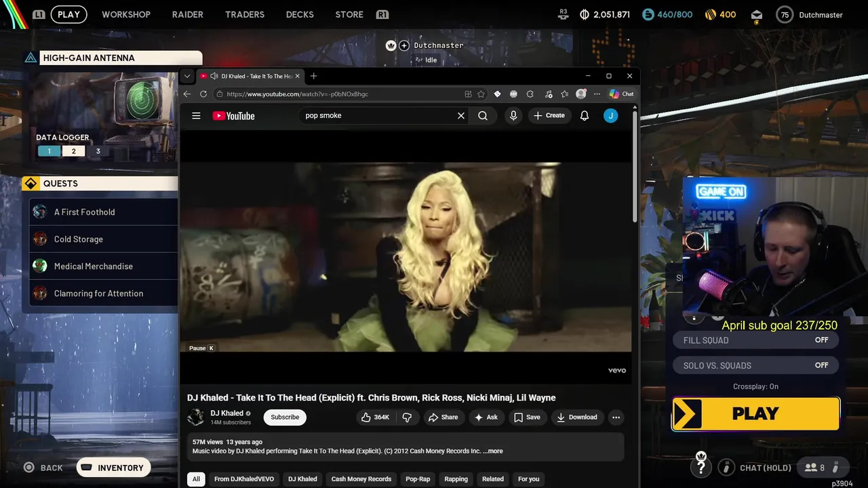Go to YouTube home via logo
868x488 pixels.
233,116
